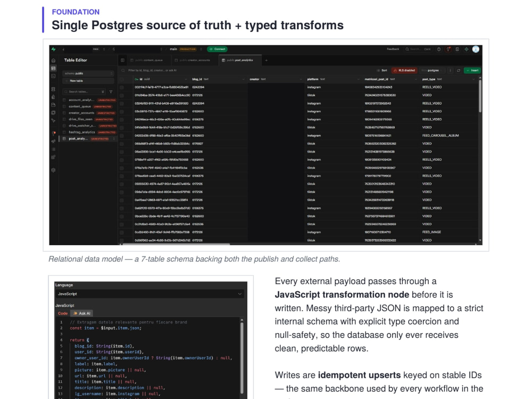Screen dimensions: 532x399
Task: Open the JavaScript language dropdown
Action: coord(149,294)
